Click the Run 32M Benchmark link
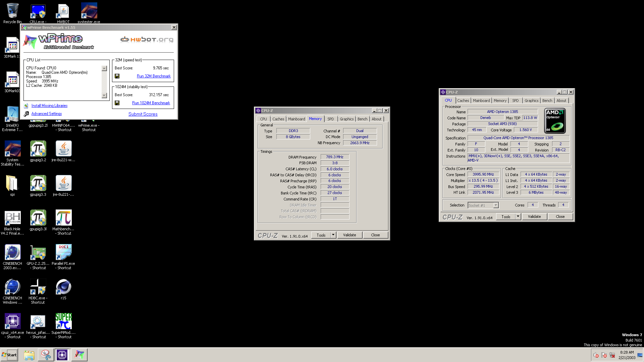Image resolution: width=644 pixels, height=362 pixels. pos(154,76)
